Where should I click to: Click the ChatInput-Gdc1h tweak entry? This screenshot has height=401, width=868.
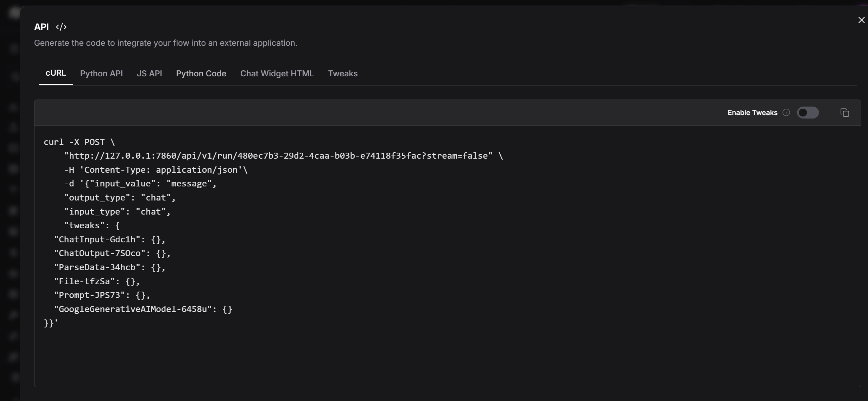point(109,240)
